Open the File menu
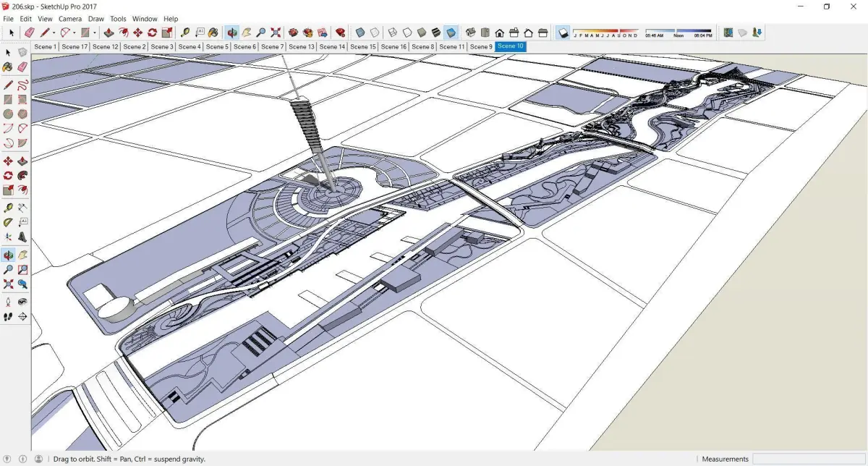The width and height of the screenshot is (868, 466). tap(9, 19)
